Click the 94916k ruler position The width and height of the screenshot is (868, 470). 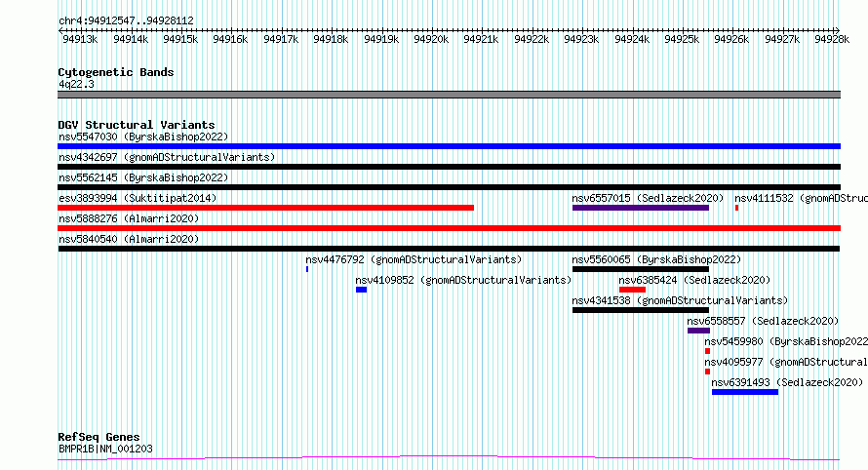[230, 39]
